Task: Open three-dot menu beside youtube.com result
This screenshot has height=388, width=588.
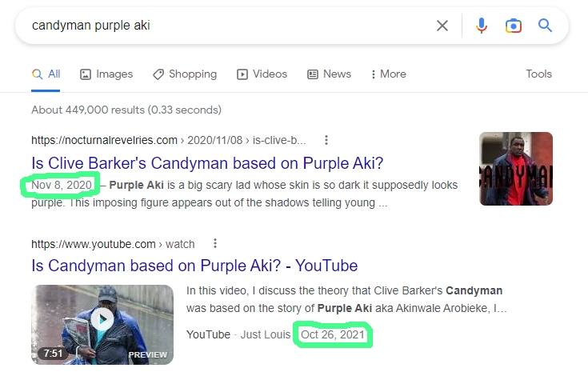Action: tap(214, 243)
